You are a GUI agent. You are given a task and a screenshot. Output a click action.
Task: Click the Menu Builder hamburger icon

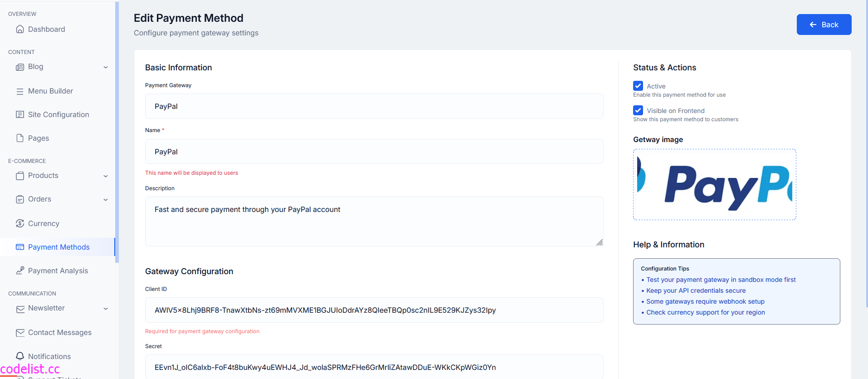(x=20, y=91)
